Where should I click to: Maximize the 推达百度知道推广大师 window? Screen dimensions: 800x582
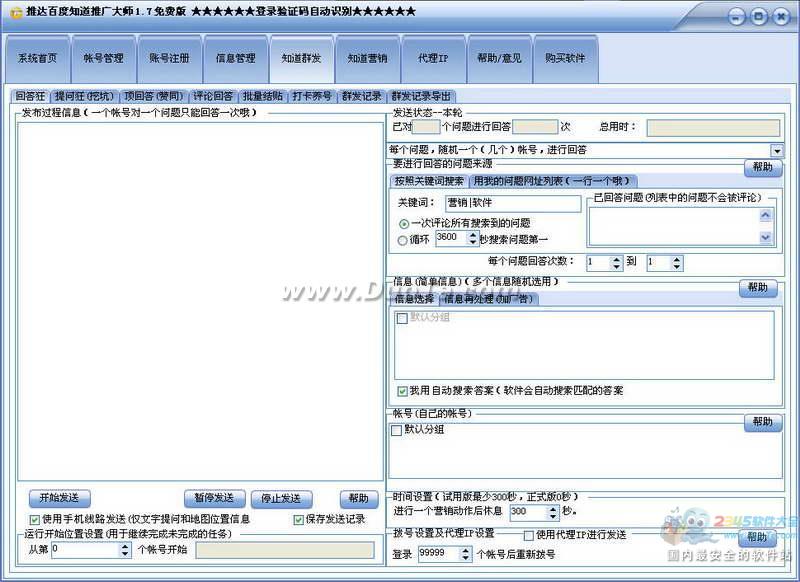click(759, 17)
